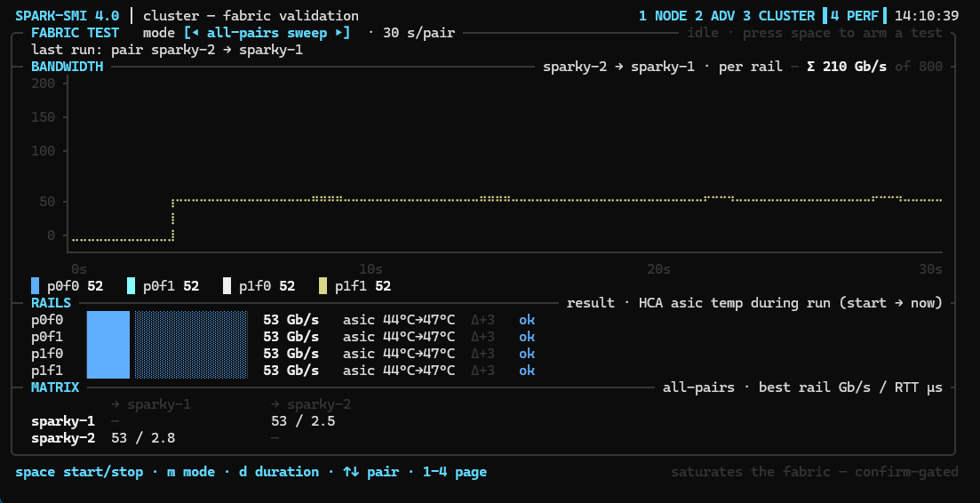
Task: Click the Σ 210 Gb/s total readout
Action: pyautogui.click(x=846, y=67)
